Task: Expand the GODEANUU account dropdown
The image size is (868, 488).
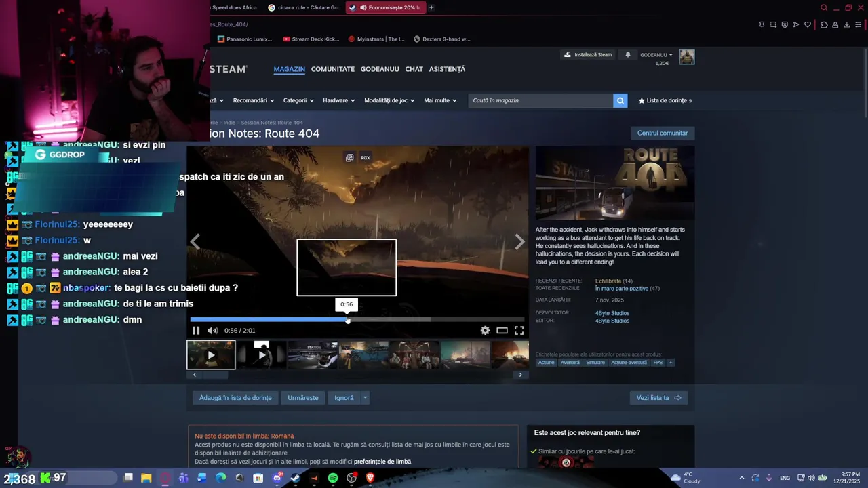Action: [656, 55]
